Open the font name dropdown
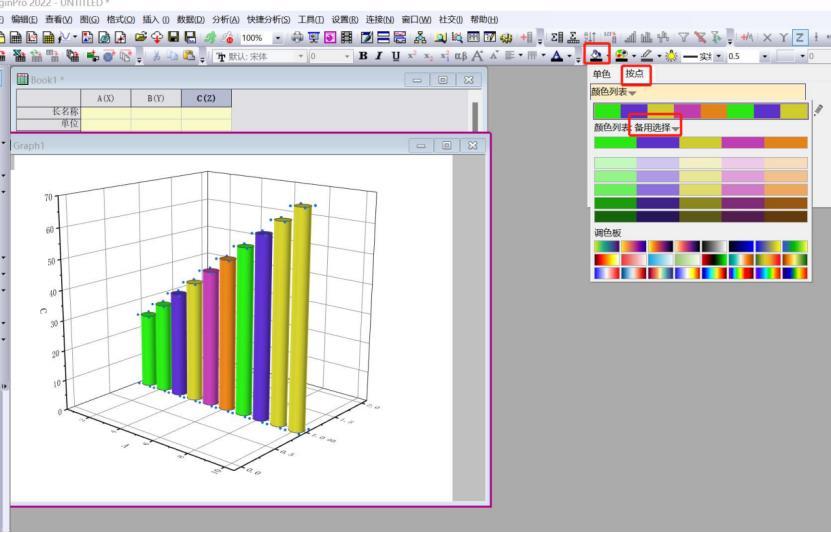 tap(300, 56)
